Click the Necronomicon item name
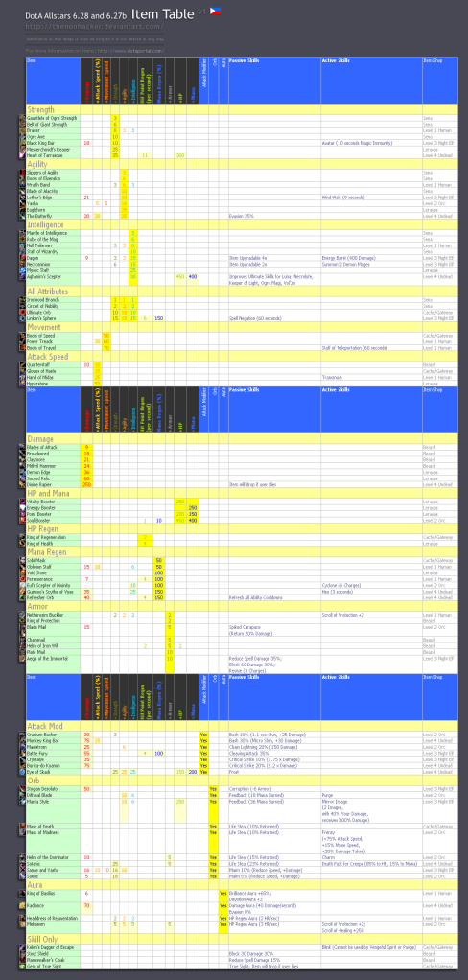 pyautogui.click(x=40, y=264)
